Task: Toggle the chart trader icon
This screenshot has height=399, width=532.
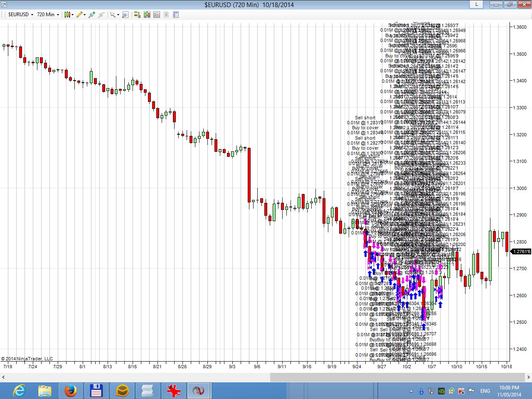Action: (x=137, y=15)
